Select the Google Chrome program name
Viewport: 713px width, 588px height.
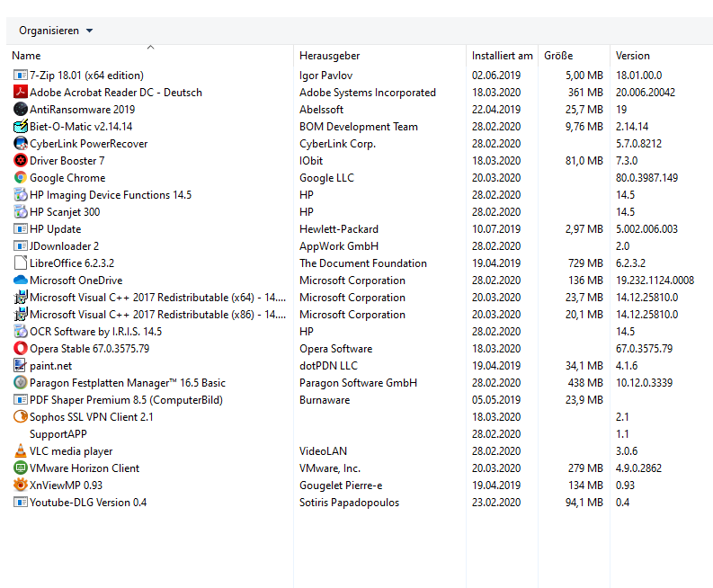pos(67,178)
